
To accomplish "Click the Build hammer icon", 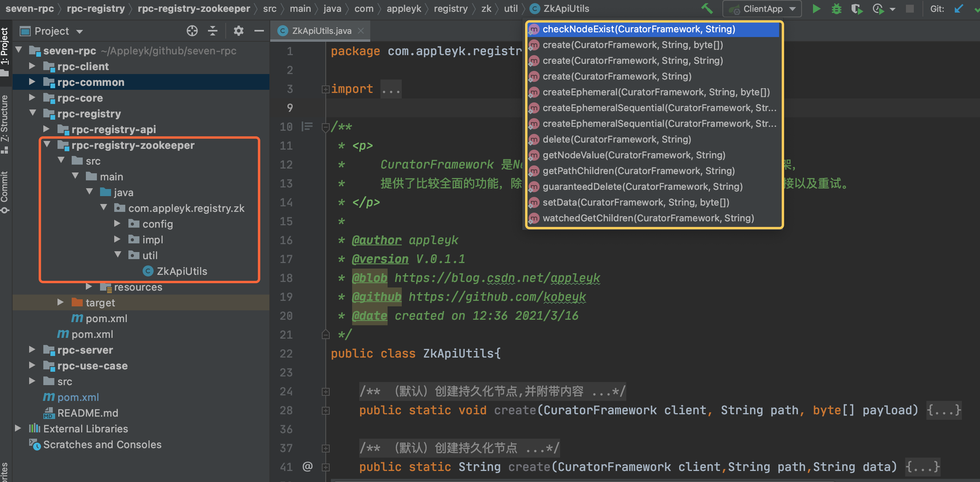I will (707, 8).
